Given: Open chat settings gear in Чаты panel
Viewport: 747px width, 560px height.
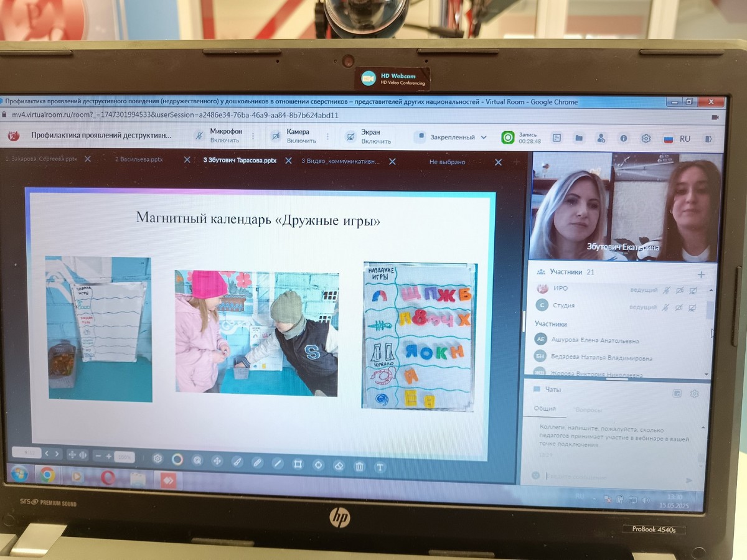Looking at the screenshot, I should [x=695, y=394].
